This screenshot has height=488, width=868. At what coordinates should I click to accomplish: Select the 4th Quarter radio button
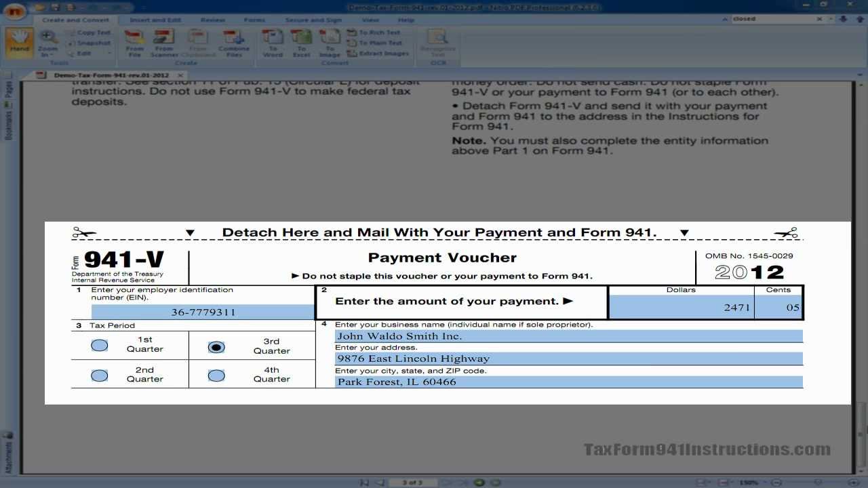tap(216, 375)
